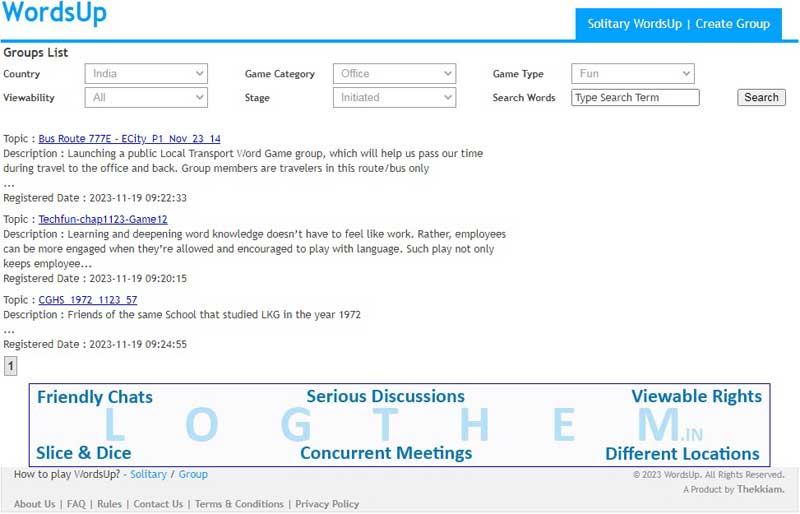Click Registered Date 2023-11-19 09:24:55 text
The width and height of the screenshot is (800, 514).
[x=95, y=345]
